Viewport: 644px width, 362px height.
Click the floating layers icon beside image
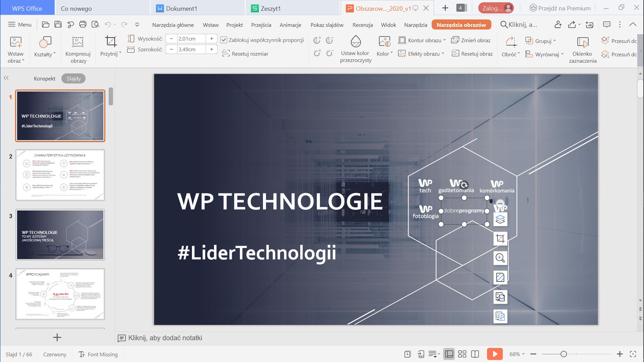[500, 220]
